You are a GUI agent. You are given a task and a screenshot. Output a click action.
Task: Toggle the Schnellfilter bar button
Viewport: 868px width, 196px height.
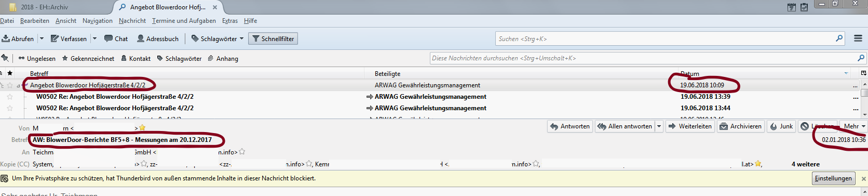click(273, 38)
